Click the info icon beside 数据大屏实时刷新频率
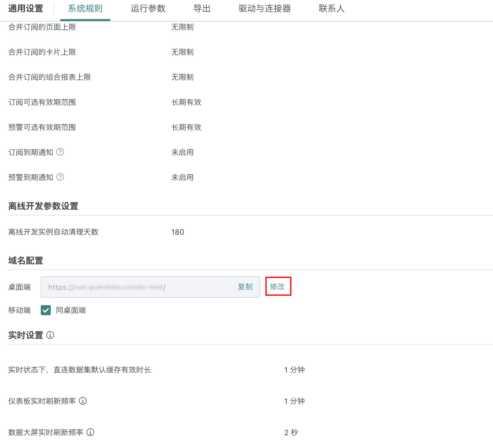 point(90,432)
